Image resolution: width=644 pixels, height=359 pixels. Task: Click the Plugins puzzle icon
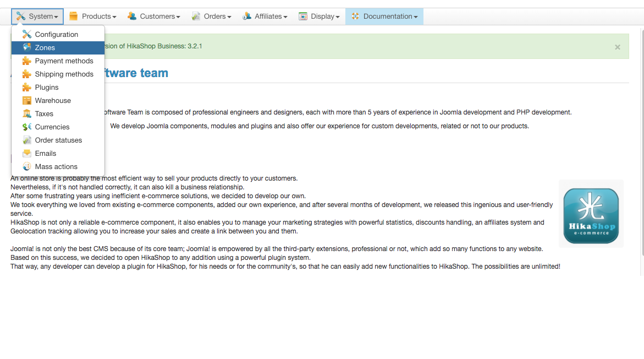pyautogui.click(x=27, y=87)
